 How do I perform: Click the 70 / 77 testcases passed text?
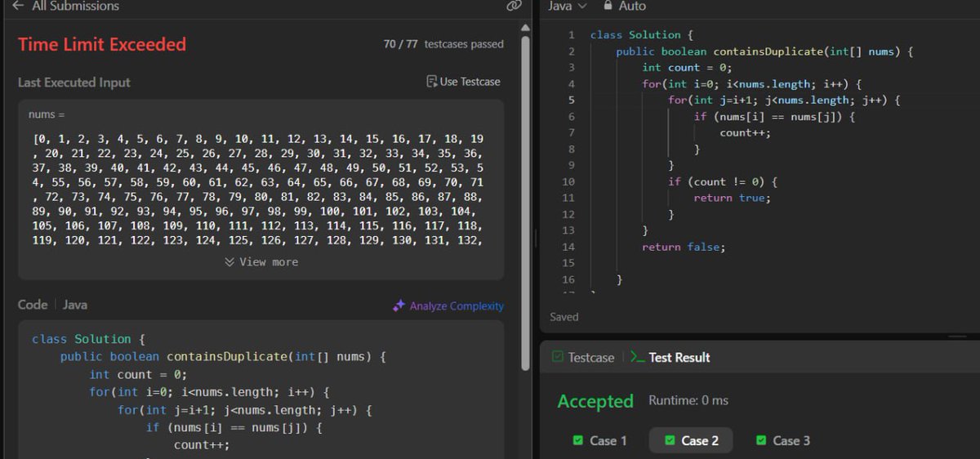click(443, 44)
